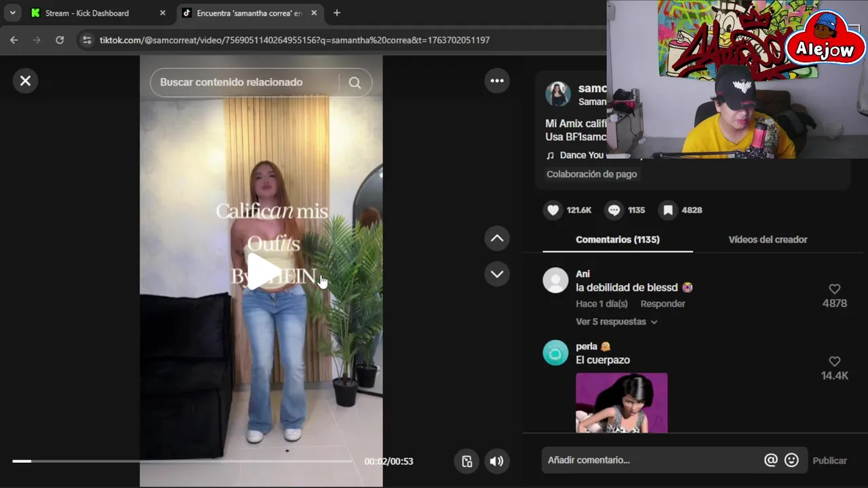Insert a mention with @ icon
This screenshot has width=868, height=488.
(771, 460)
